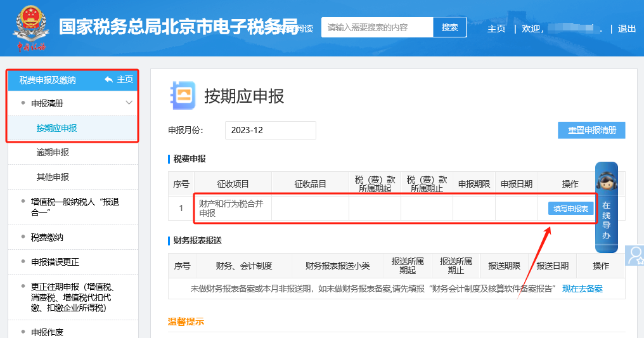Click the 征收品目 column header
Screen dimensions: 644x338
pyautogui.click(x=310, y=184)
